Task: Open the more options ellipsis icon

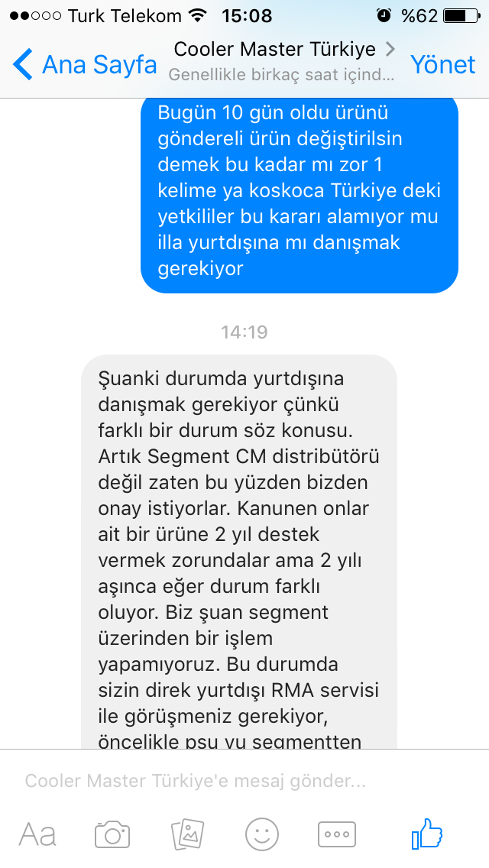Action: 337,834
